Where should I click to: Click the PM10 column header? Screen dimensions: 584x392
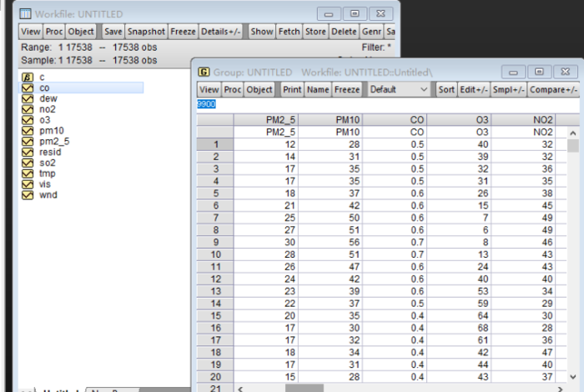(347, 120)
